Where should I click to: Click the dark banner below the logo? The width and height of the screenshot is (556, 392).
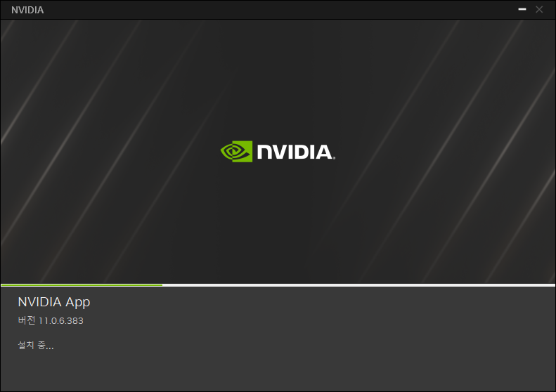(x=278, y=223)
